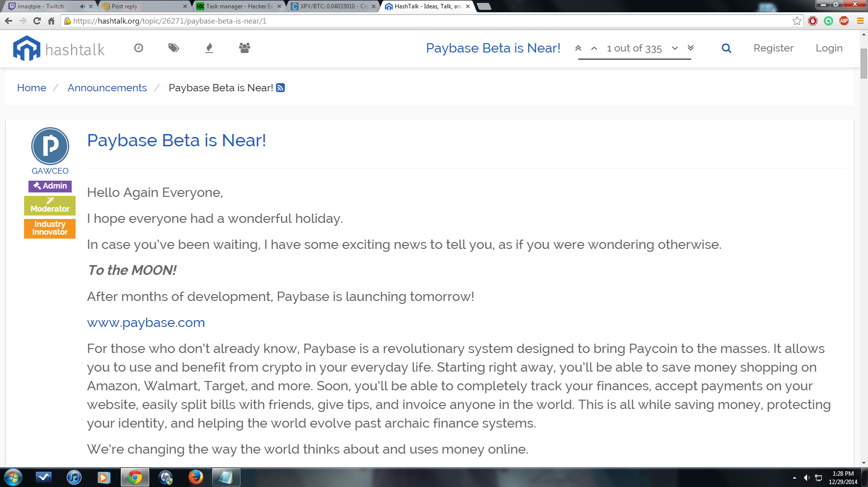Open the Users group icon
The image size is (868, 487).
click(x=244, y=48)
